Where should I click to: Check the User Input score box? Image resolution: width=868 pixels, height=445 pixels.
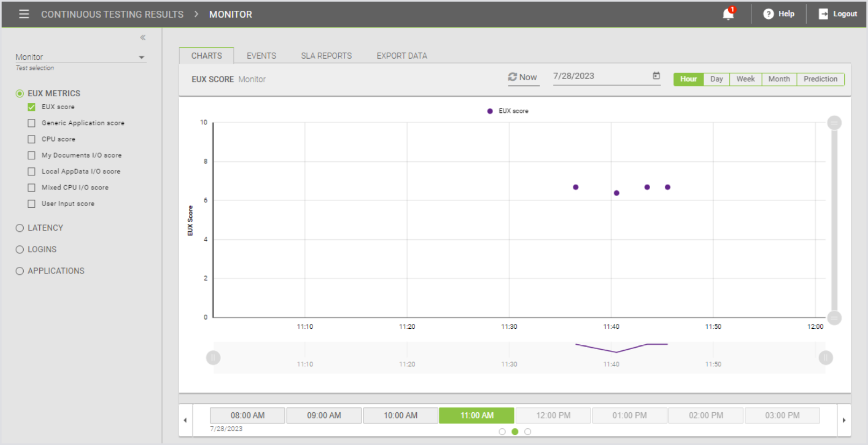[32, 204]
